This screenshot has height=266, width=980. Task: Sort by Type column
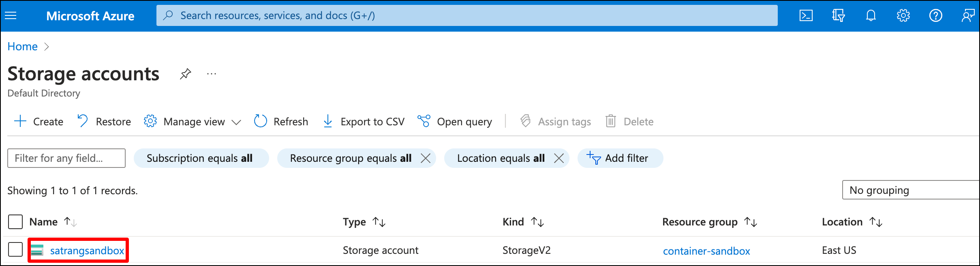click(x=364, y=222)
